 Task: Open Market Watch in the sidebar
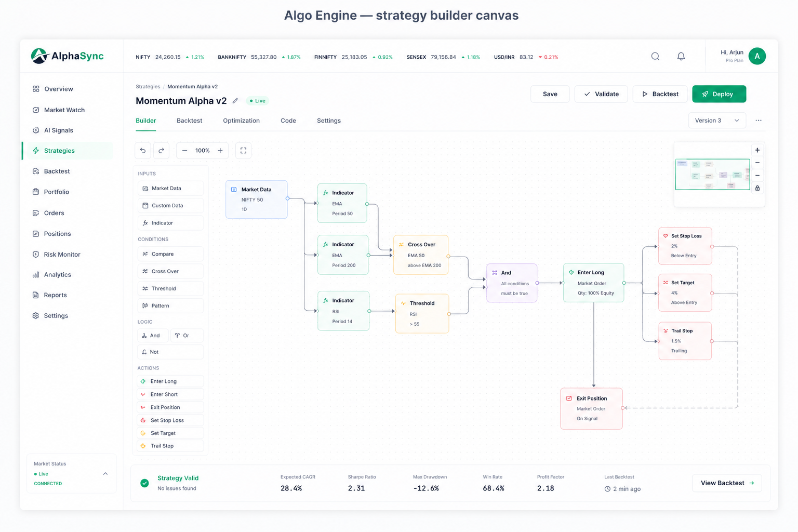pyautogui.click(x=68, y=110)
